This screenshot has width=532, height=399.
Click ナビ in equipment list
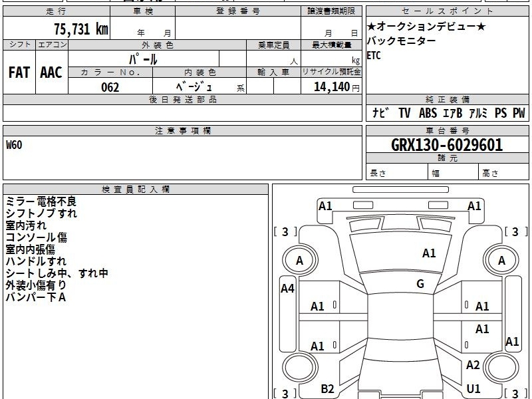[x=380, y=112]
